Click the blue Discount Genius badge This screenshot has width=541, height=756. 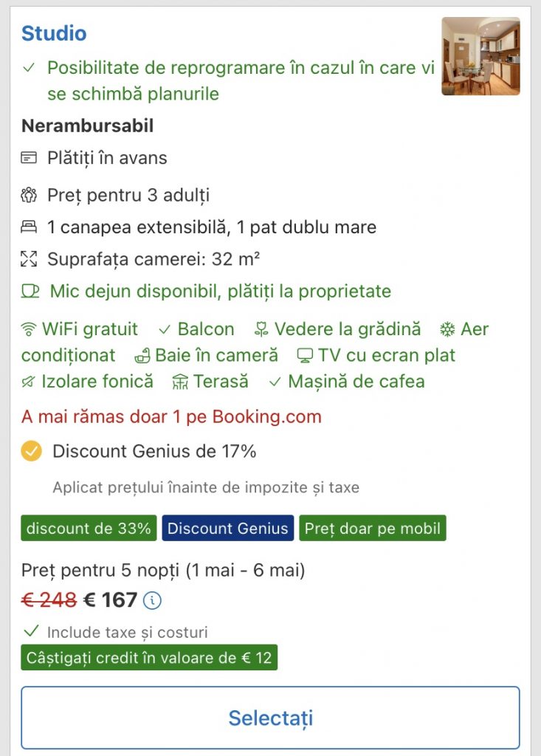[227, 529]
